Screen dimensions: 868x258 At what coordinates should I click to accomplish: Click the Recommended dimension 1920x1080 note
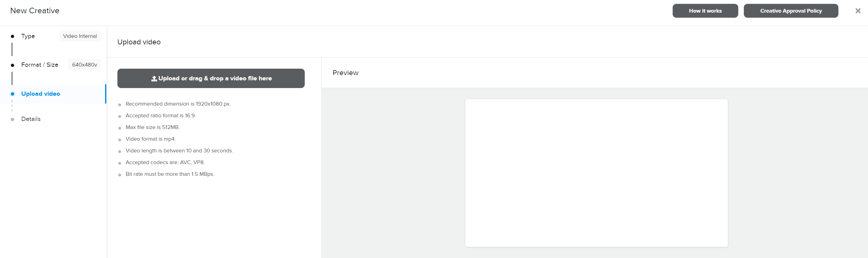pyautogui.click(x=178, y=104)
